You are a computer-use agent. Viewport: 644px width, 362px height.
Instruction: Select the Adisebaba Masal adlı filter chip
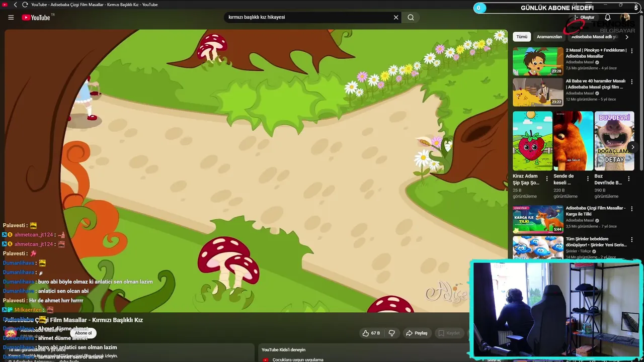click(x=594, y=37)
